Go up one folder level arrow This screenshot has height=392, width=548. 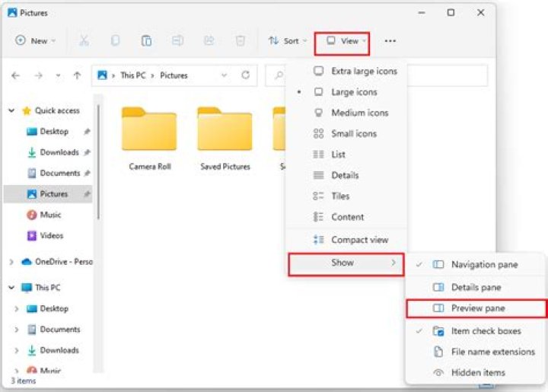tap(77, 75)
